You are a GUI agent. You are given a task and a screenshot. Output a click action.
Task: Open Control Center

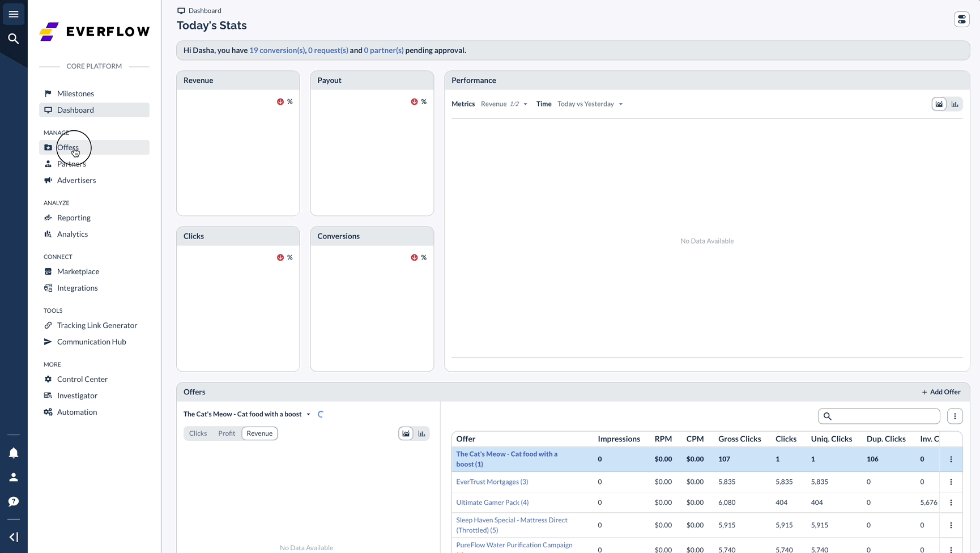pos(94,379)
